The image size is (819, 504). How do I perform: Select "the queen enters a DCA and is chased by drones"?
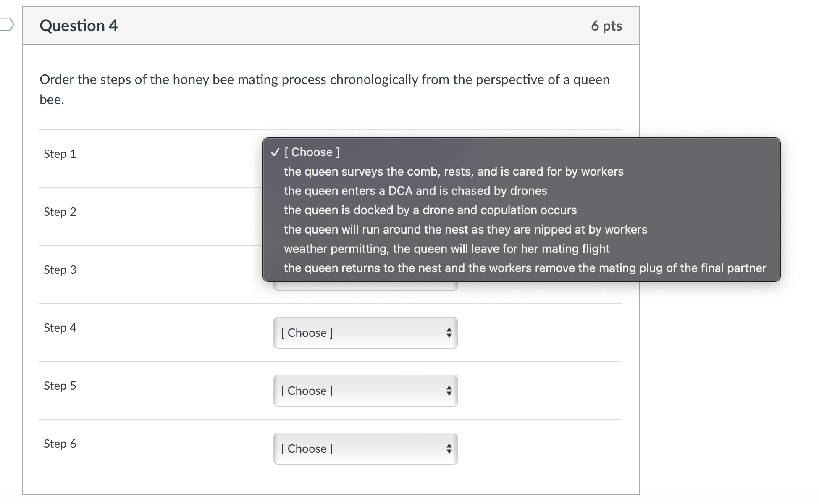click(415, 191)
